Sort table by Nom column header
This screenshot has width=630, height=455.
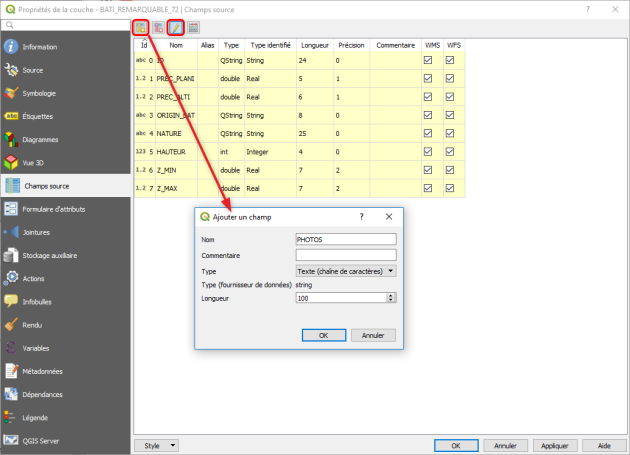(x=176, y=45)
